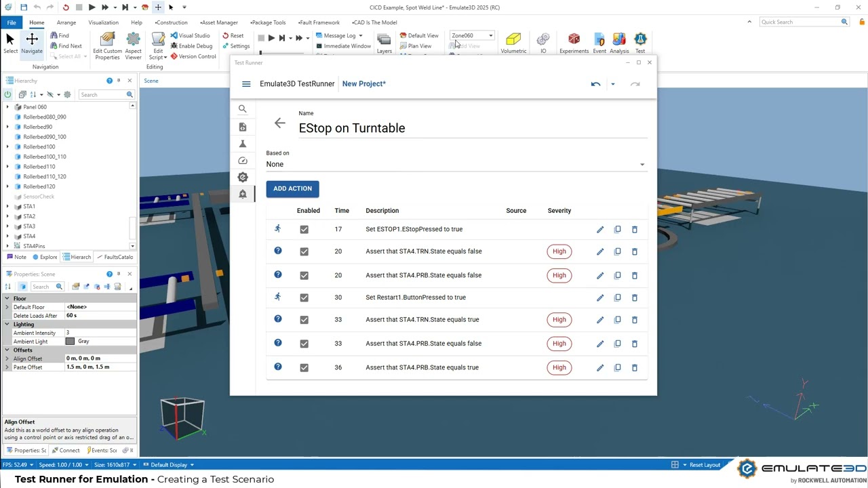Image resolution: width=868 pixels, height=488 pixels.
Task: Click the High severity badge at time 36
Action: click(x=559, y=368)
